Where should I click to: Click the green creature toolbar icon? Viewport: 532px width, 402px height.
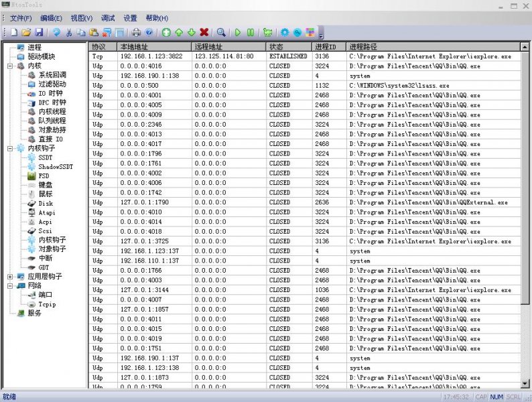(268, 33)
